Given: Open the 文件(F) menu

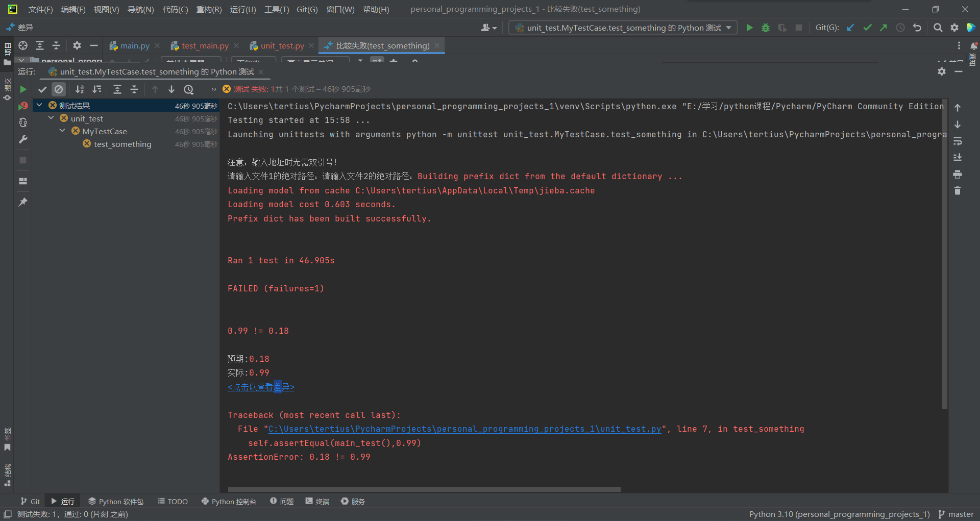Looking at the screenshot, I should [40, 9].
